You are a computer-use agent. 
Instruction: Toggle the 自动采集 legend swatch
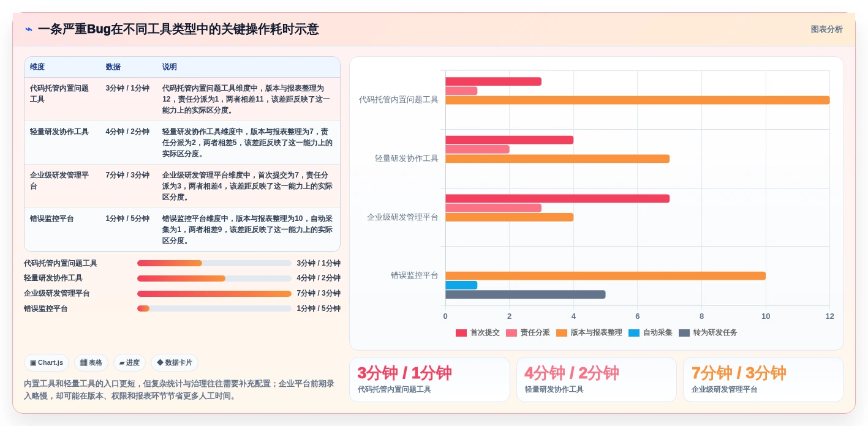(x=634, y=333)
